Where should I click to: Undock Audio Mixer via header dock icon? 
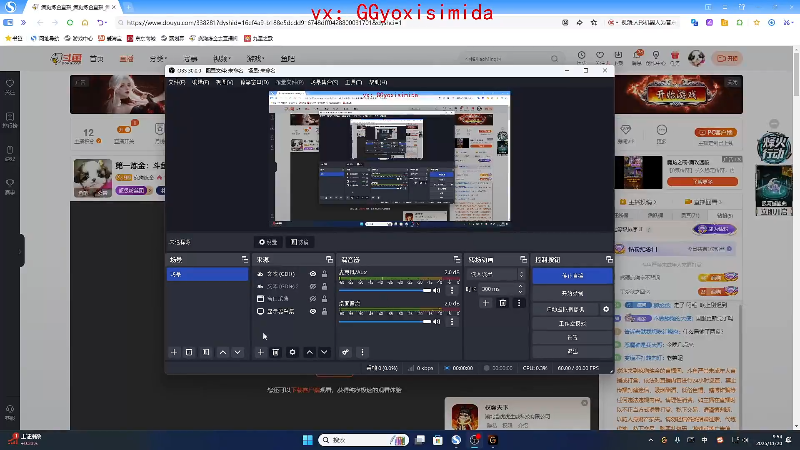pos(457,260)
